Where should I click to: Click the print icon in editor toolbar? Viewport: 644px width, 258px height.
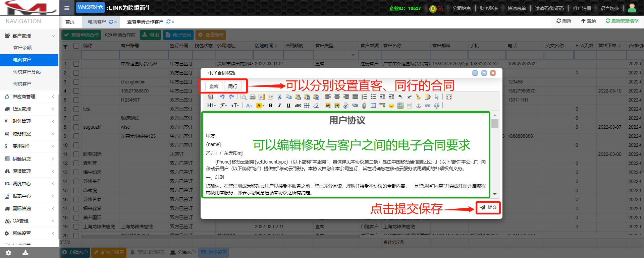tap(252, 97)
